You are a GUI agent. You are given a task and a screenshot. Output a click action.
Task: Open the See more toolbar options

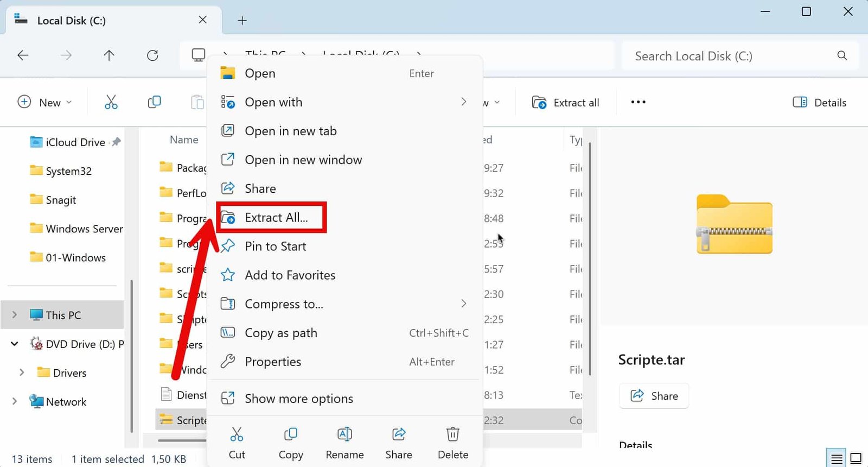coord(638,102)
